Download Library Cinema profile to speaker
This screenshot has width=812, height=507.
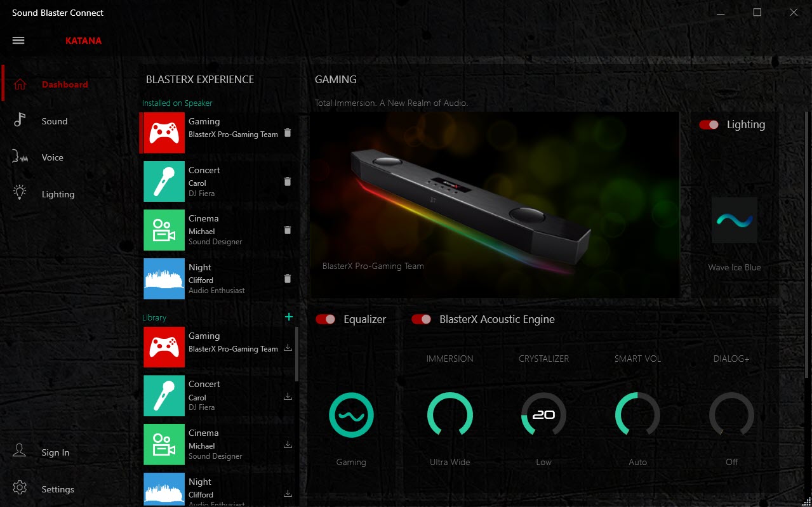288,445
